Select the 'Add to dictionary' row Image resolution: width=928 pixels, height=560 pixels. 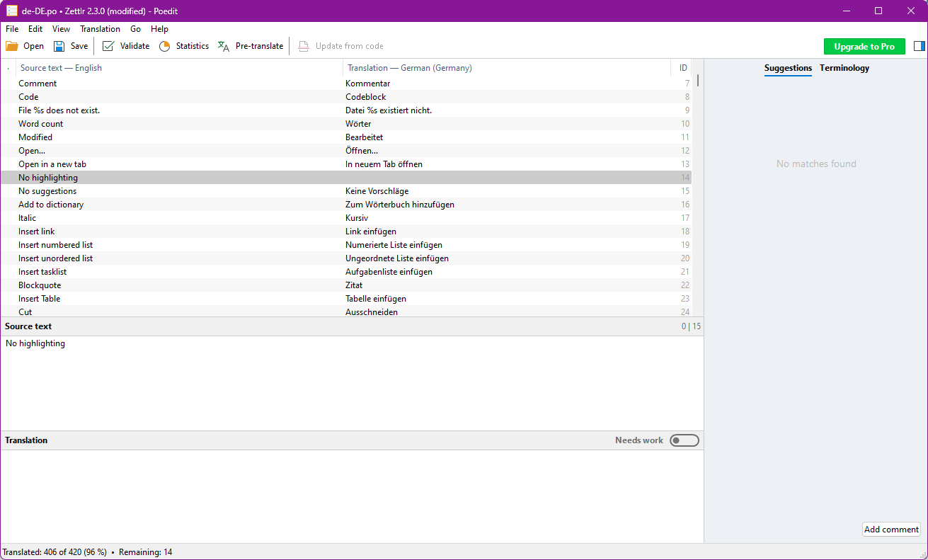[346, 205]
